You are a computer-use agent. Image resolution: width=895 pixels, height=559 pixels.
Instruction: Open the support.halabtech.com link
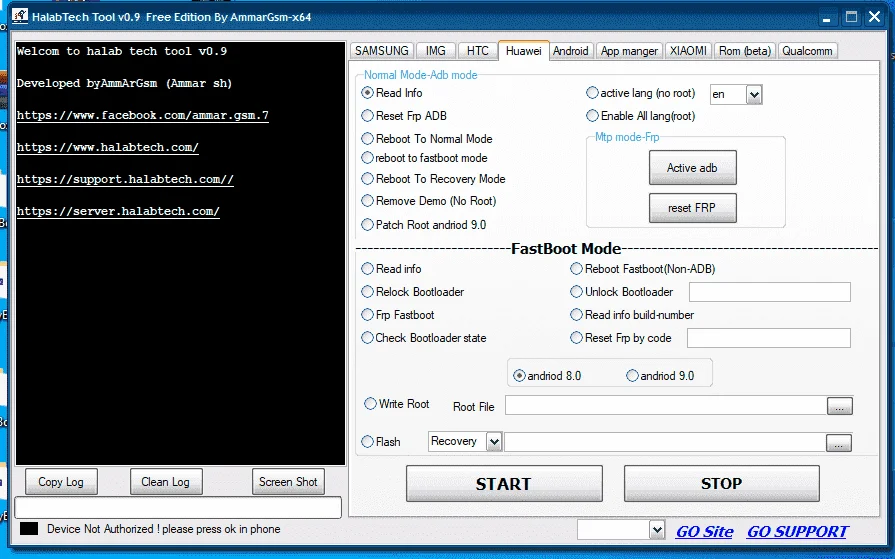[125, 179]
